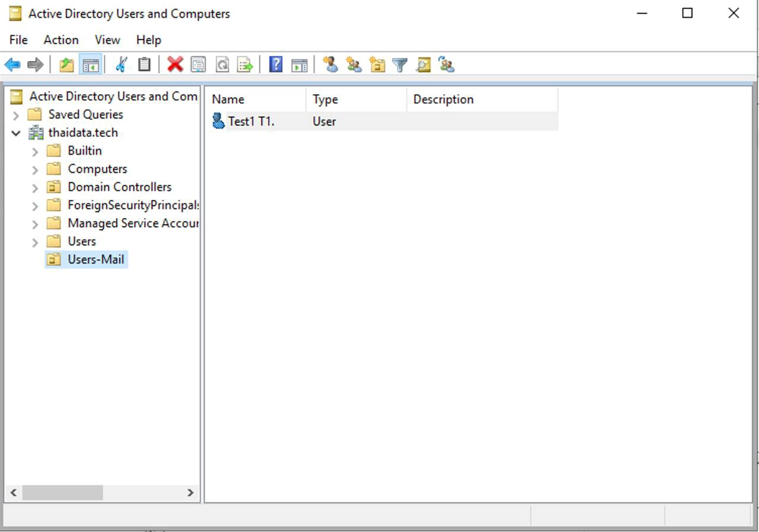The width and height of the screenshot is (759, 532).
Task: Click the Paste clipboard icon
Action: click(x=144, y=65)
